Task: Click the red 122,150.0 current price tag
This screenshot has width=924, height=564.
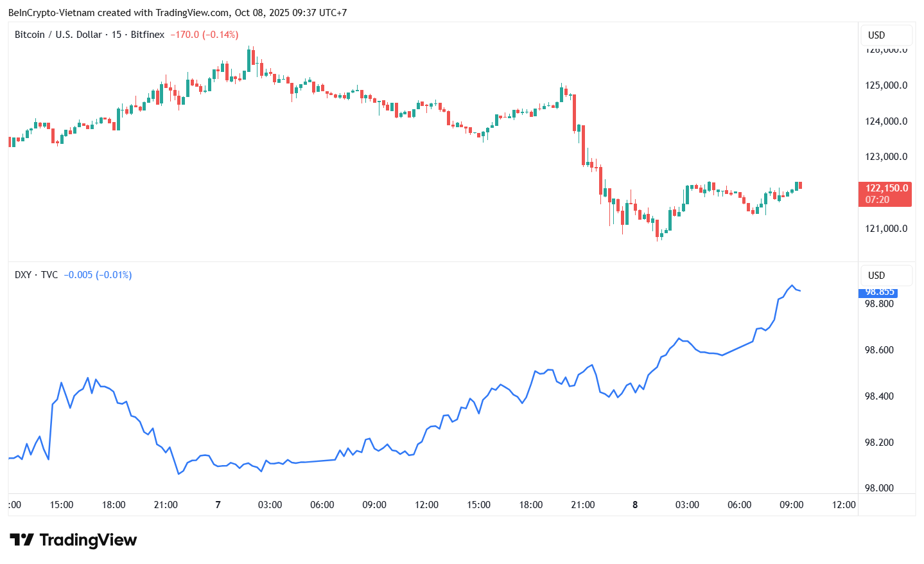Action: point(886,188)
